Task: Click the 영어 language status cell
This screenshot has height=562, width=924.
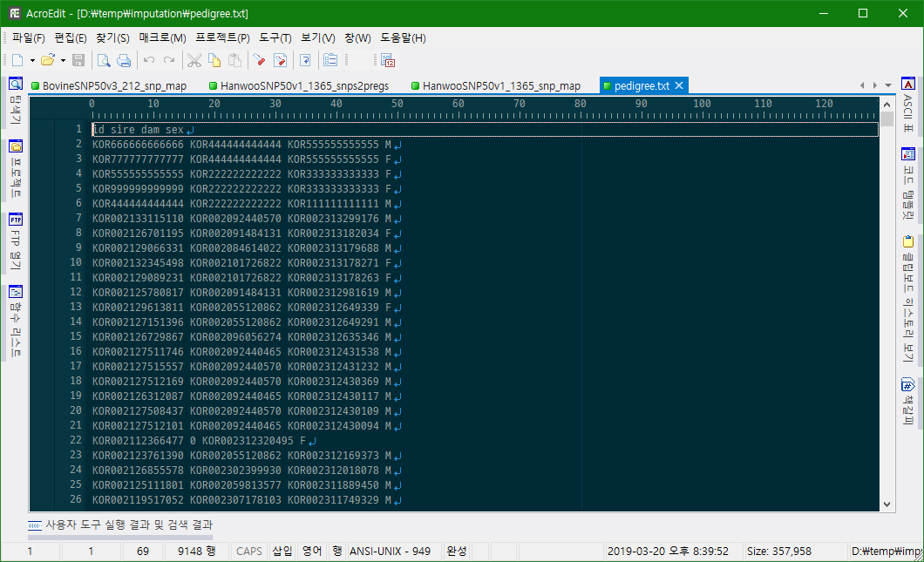Action: [312, 552]
